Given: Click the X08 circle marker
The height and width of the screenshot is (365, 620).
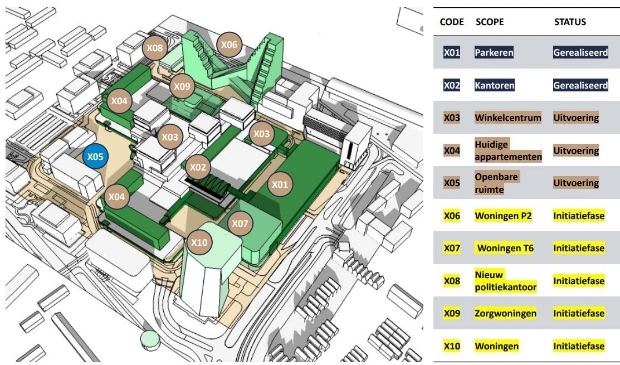Looking at the screenshot, I should [155, 48].
